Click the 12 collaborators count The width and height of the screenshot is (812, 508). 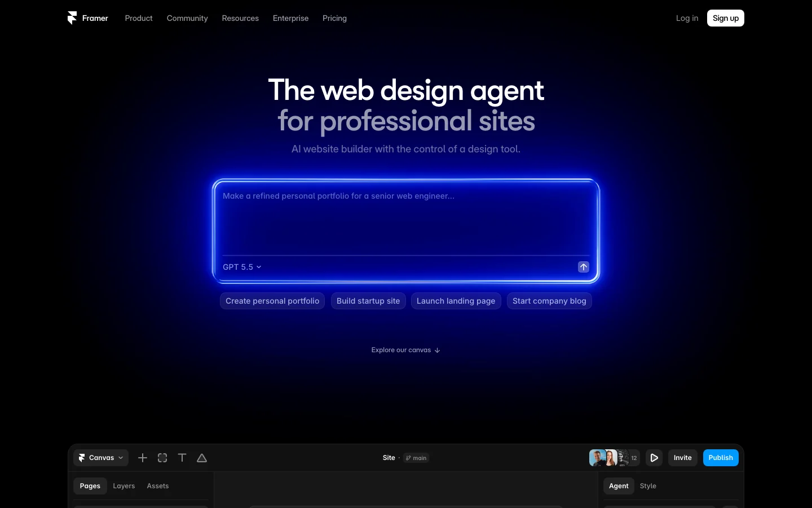point(634,458)
